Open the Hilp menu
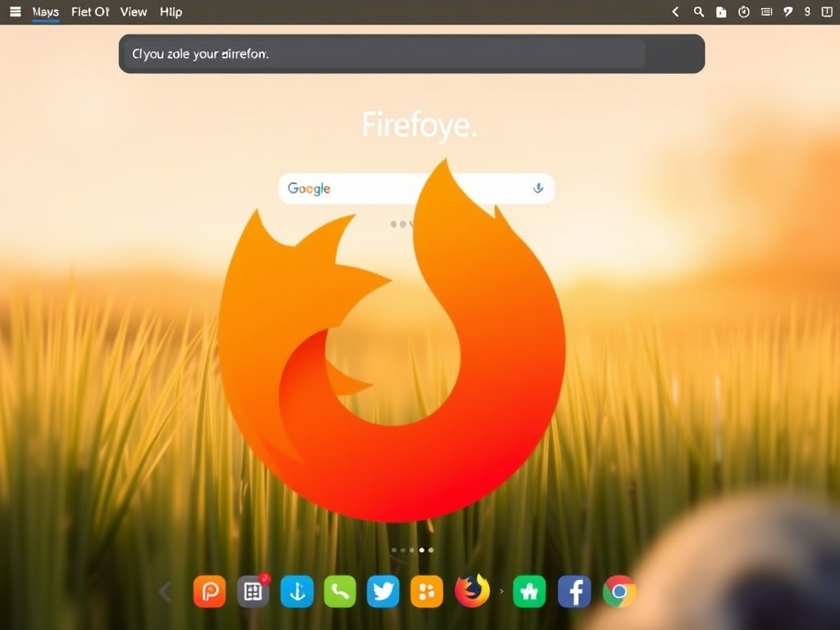 [x=171, y=11]
